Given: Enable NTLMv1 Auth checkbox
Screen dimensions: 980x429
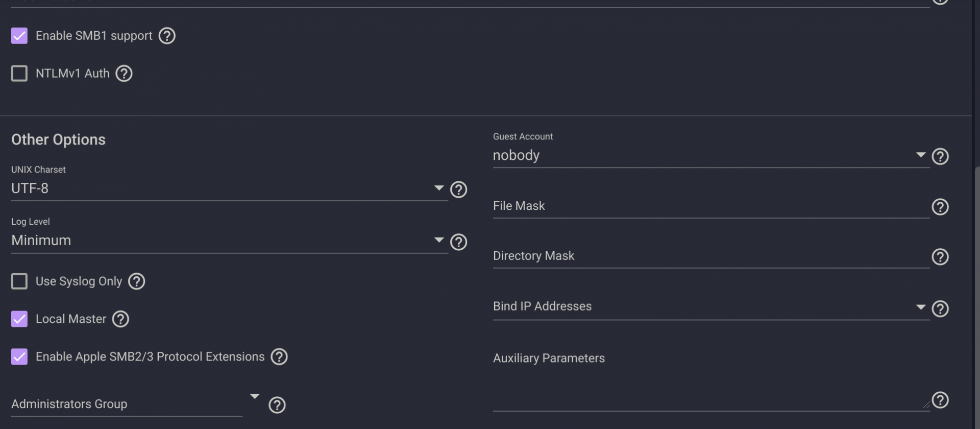Looking at the screenshot, I should tap(19, 74).
